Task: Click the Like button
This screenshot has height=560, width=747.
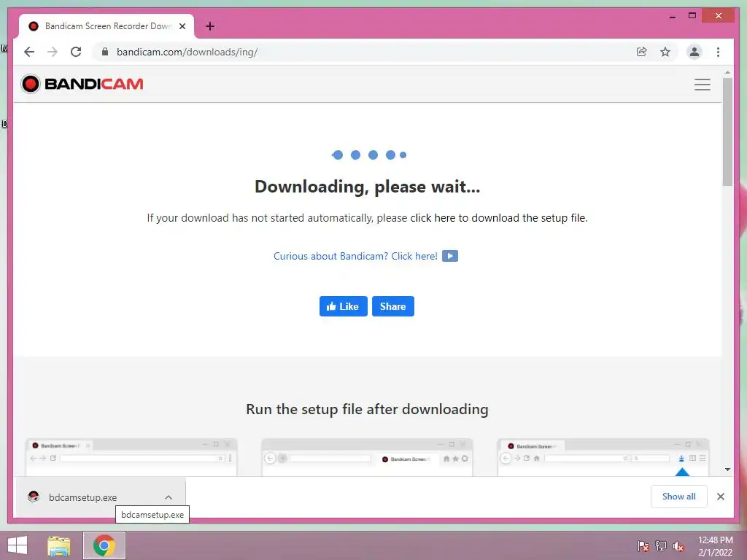Action: (343, 306)
